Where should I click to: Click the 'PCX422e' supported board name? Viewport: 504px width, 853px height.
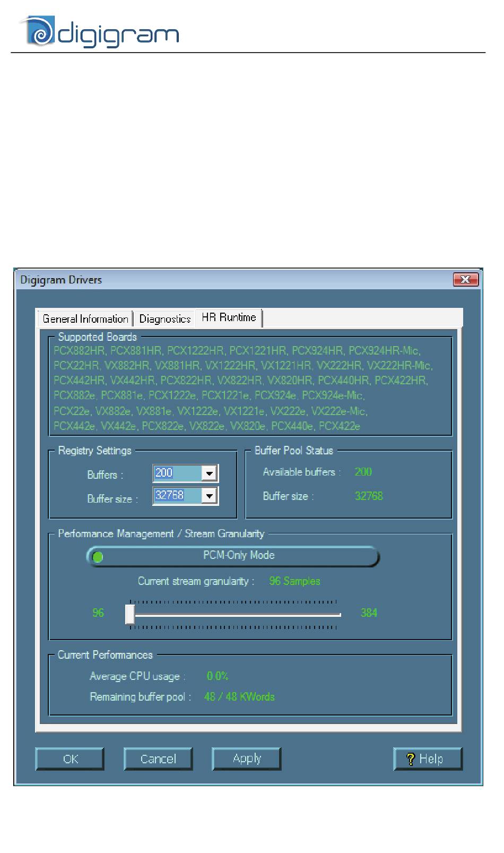point(340,426)
